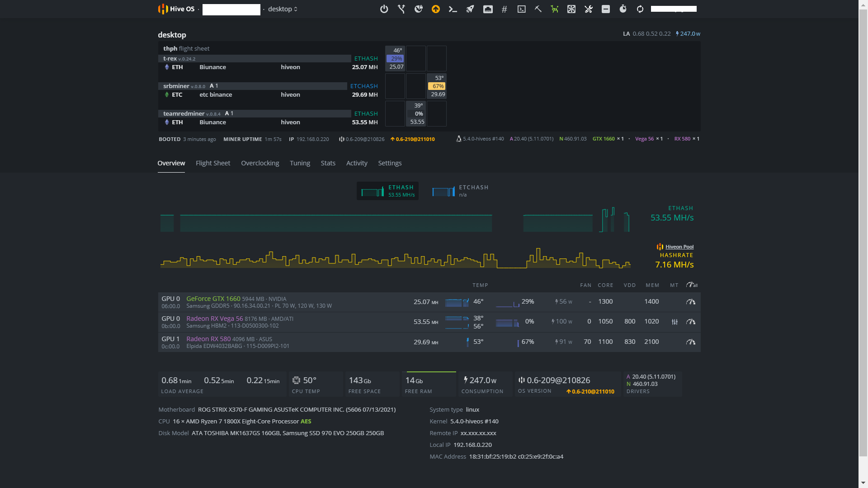Screen dimensions: 868x488
Task: Click the circular refresh arrows icon
Action: tap(640, 9)
